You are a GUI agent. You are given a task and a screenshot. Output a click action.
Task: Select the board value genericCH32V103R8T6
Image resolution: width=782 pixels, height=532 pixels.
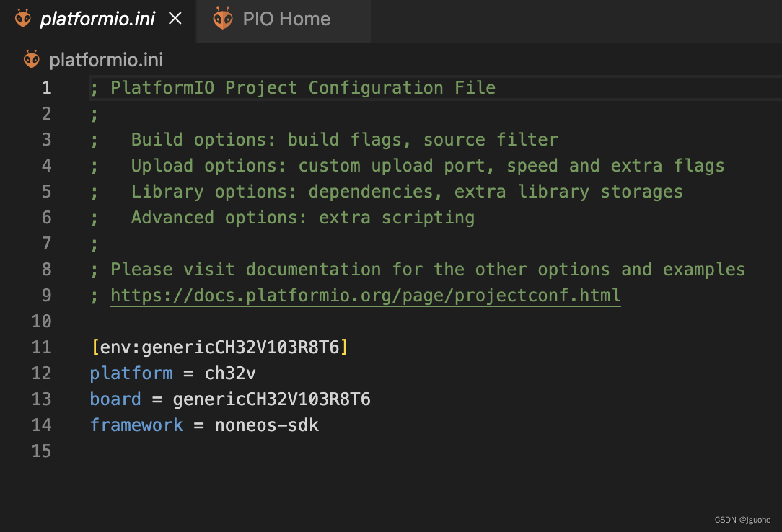click(x=271, y=399)
